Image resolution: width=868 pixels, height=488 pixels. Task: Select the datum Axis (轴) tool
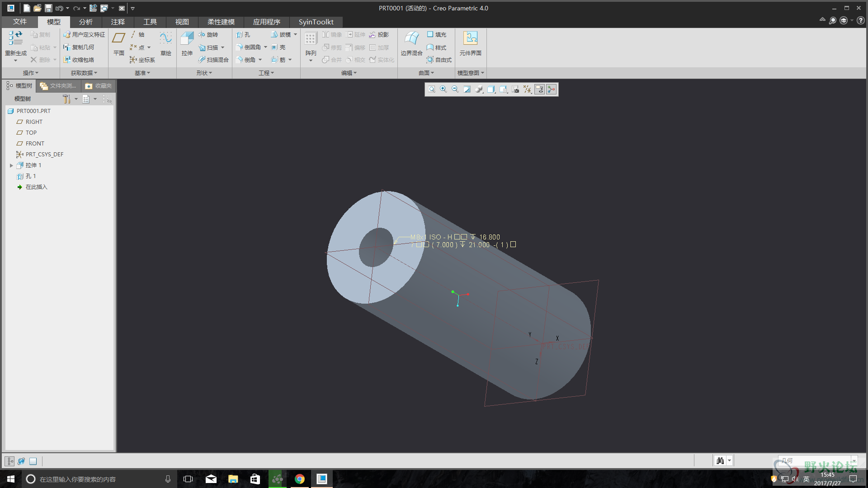137,34
